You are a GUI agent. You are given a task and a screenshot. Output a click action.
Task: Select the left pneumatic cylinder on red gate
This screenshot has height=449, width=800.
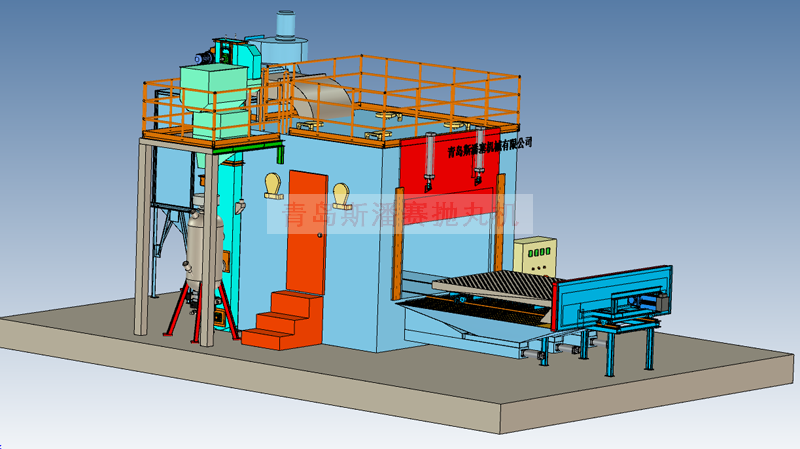coord(430,158)
